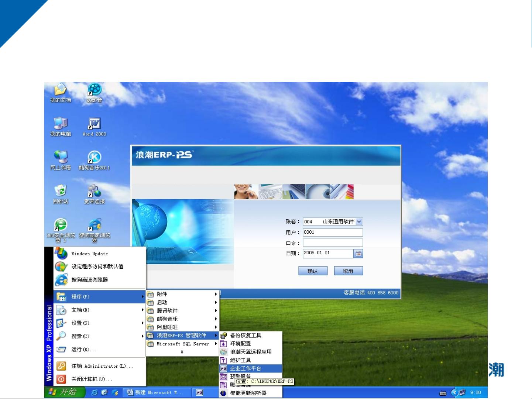Open Windows Update from the Start menu
Viewport: 532px width, 399px height.
(x=100, y=254)
